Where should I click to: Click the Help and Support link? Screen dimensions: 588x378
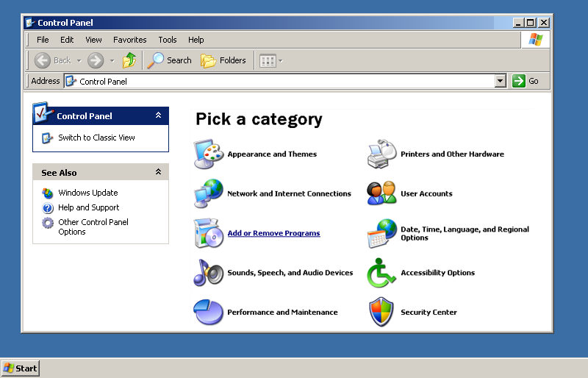coord(88,207)
